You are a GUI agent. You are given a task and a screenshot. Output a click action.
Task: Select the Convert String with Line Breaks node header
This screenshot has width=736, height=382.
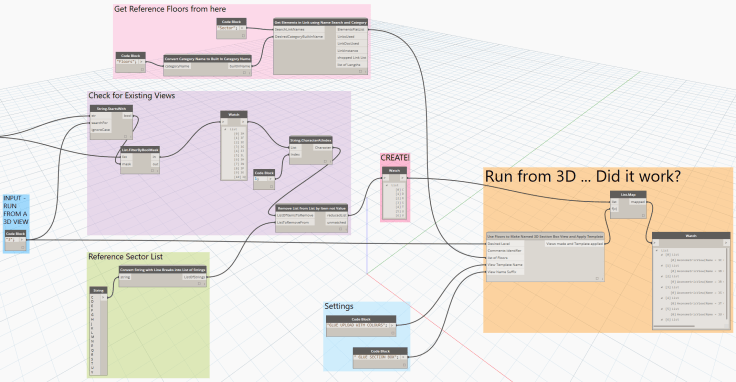pos(163,270)
